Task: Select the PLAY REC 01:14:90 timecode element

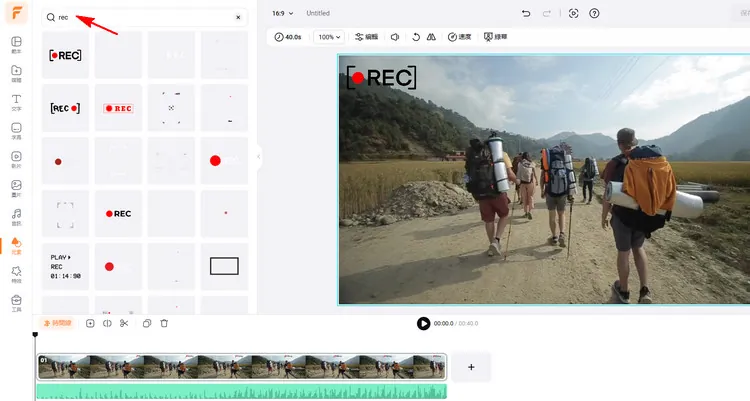Action: point(65,267)
